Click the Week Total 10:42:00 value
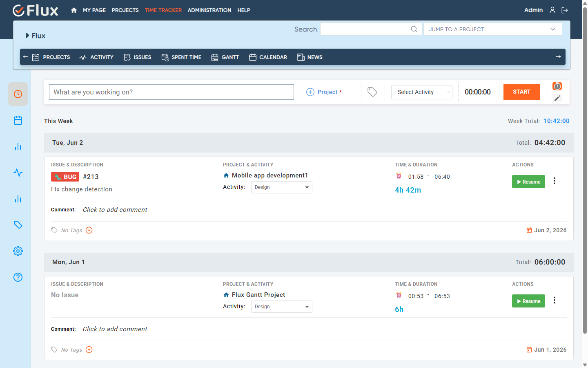Viewport: 588px width, 368px height. 556,121
